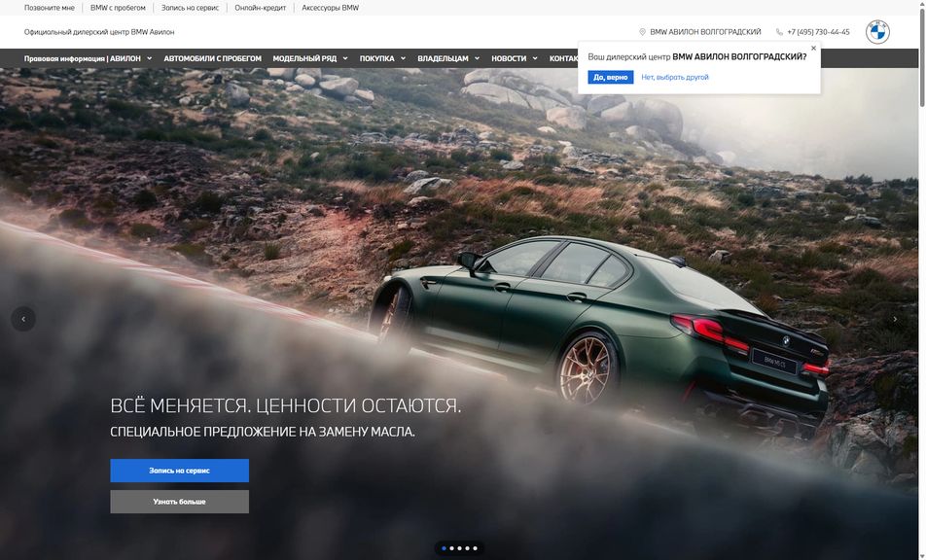This screenshot has height=560, width=926.
Task: Select the fifth carousel dot
Action: click(475, 548)
